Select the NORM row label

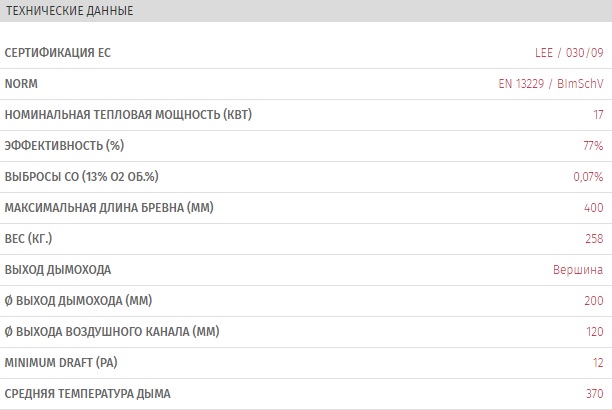pyautogui.click(x=21, y=84)
